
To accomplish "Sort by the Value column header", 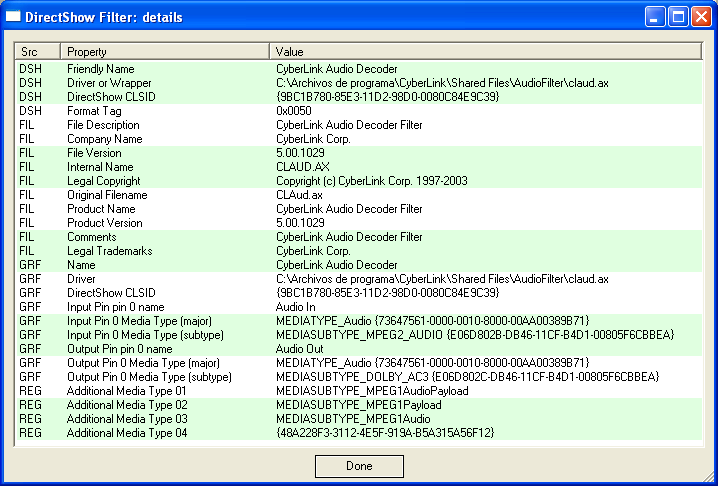I will point(486,52).
